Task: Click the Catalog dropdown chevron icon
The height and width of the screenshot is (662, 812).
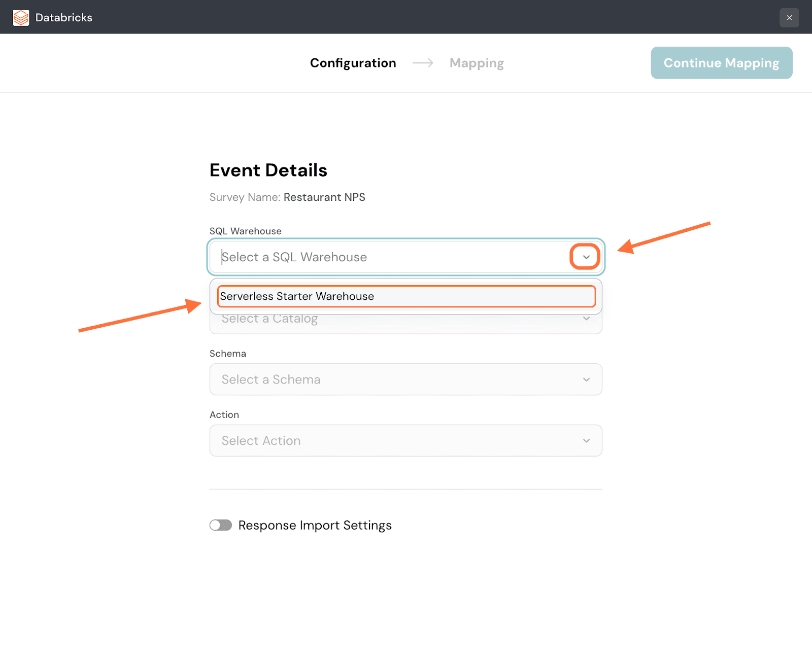Action: click(586, 319)
